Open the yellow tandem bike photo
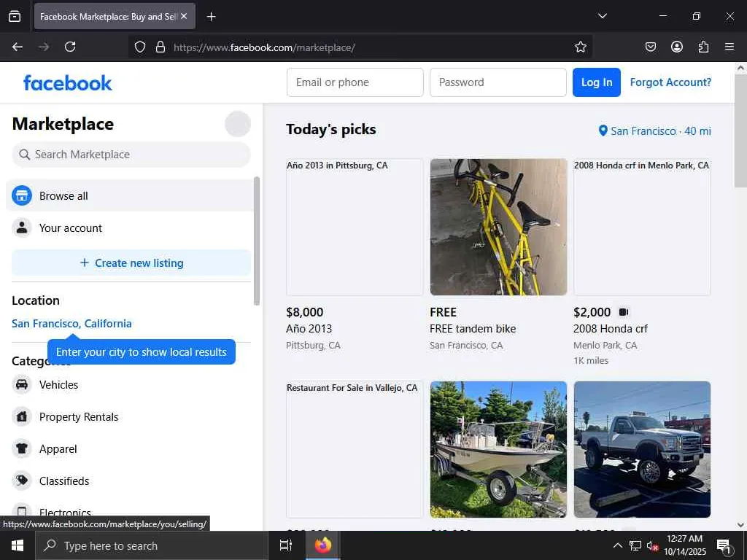The width and height of the screenshot is (747, 560). tap(498, 227)
